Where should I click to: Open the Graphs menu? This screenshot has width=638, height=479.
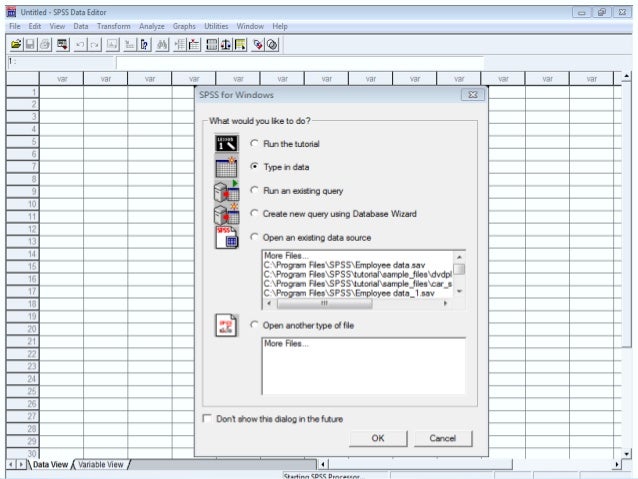(x=184, y=26)
